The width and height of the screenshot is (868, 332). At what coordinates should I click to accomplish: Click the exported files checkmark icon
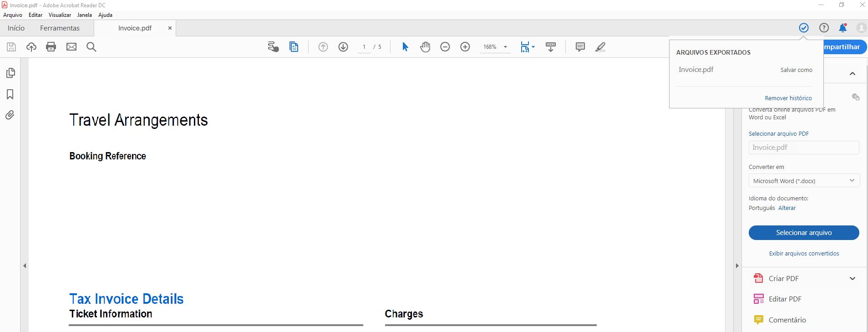pos(804,28)
